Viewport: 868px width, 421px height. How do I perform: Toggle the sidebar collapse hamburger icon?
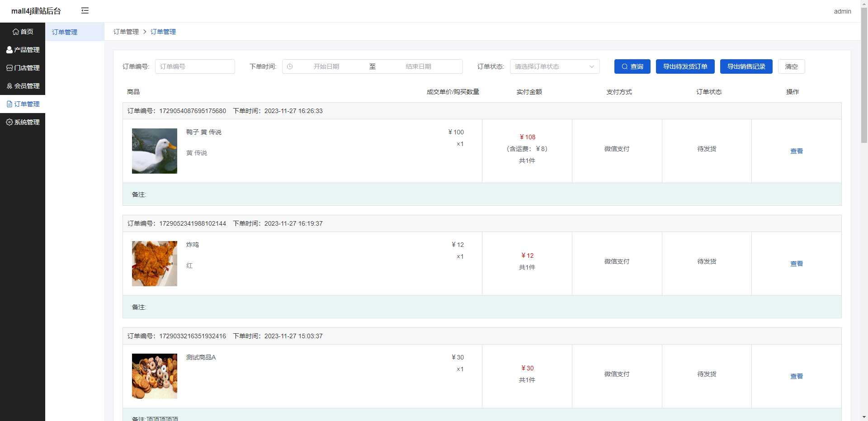(85, 11)
